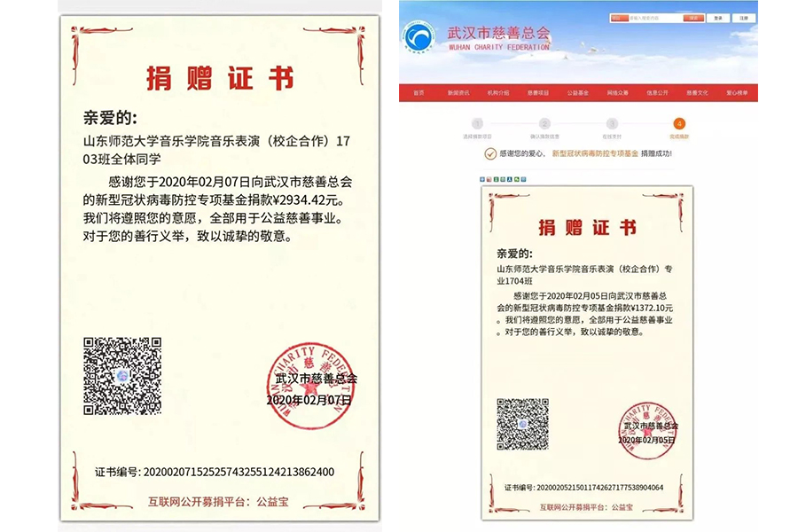Screen dimensions: 798x532
Task: Click the step 3 circle (在线支付)
Action: (612, 124)
